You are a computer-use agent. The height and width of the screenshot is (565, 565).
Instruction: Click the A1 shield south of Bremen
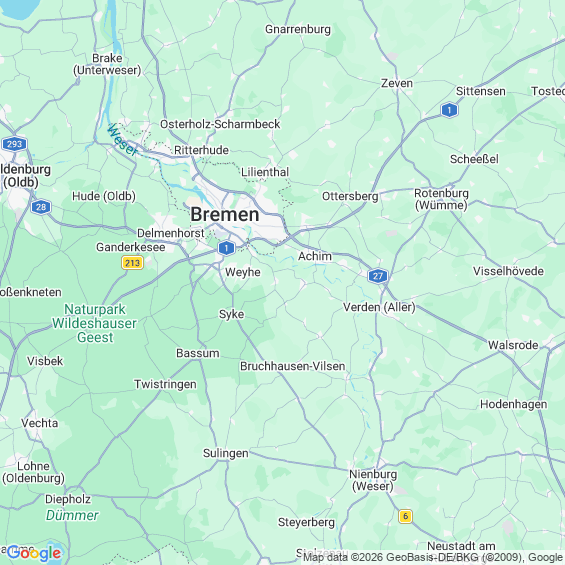pos(226,248)
